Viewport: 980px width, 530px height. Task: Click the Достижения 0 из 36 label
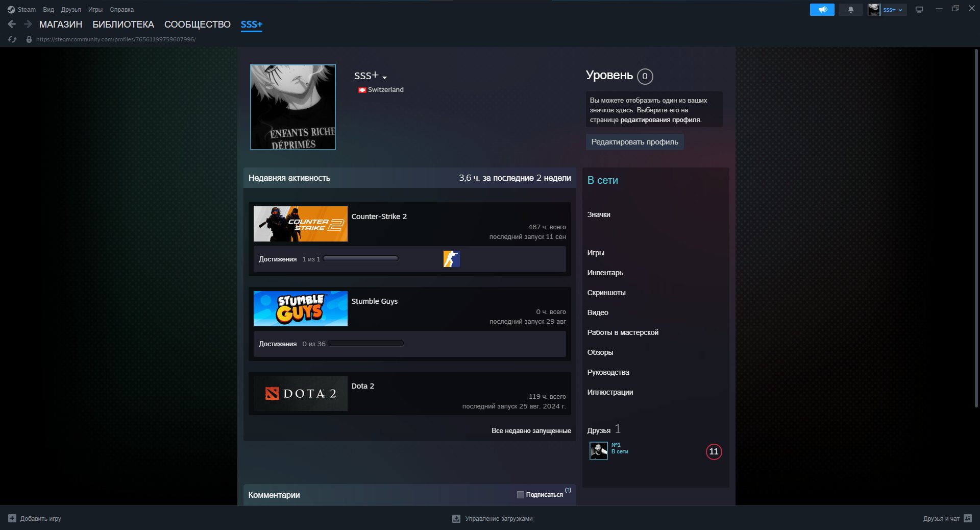pyautogui.click(x=292, y=344)
